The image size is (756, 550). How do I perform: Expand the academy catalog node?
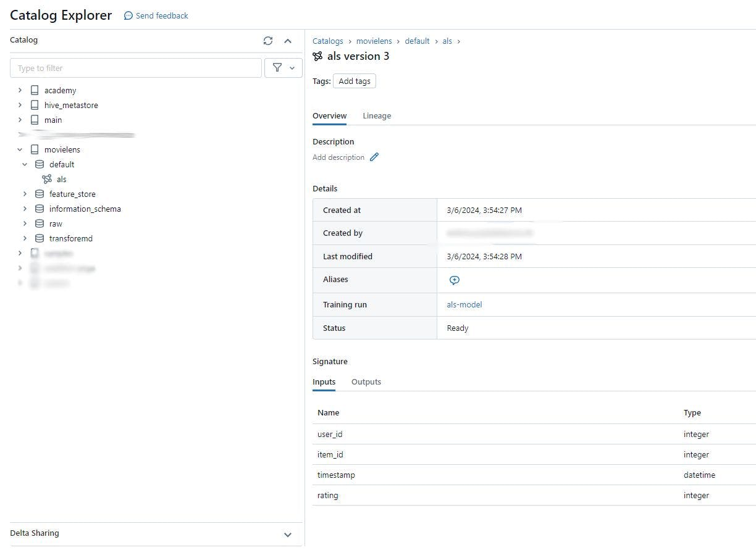(19, 90)
